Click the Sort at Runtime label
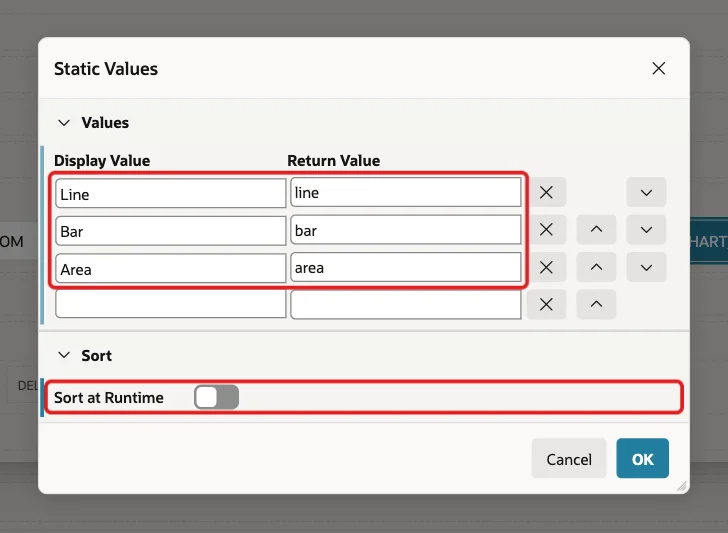 click(109, 397)
